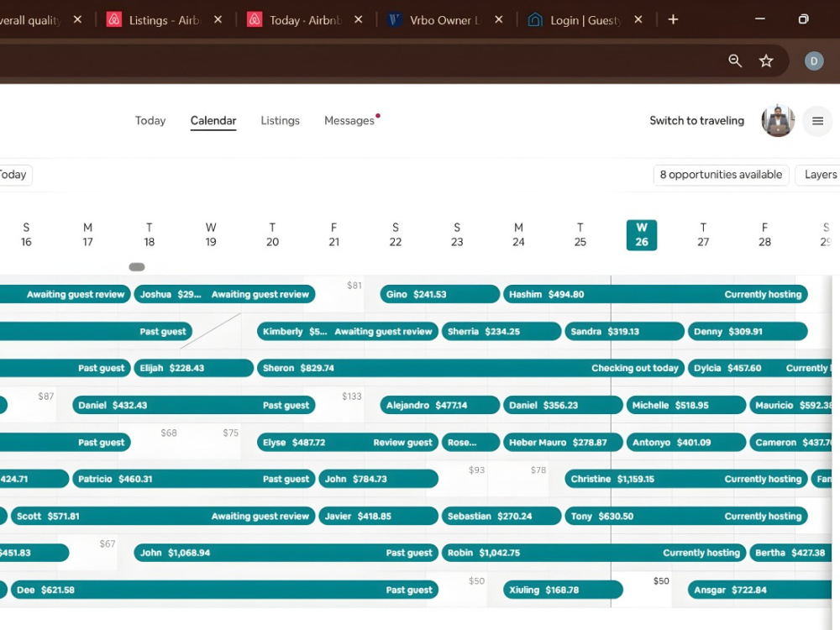
Task: Open Elijah $228.43 reservation
Action: point(193,368)
